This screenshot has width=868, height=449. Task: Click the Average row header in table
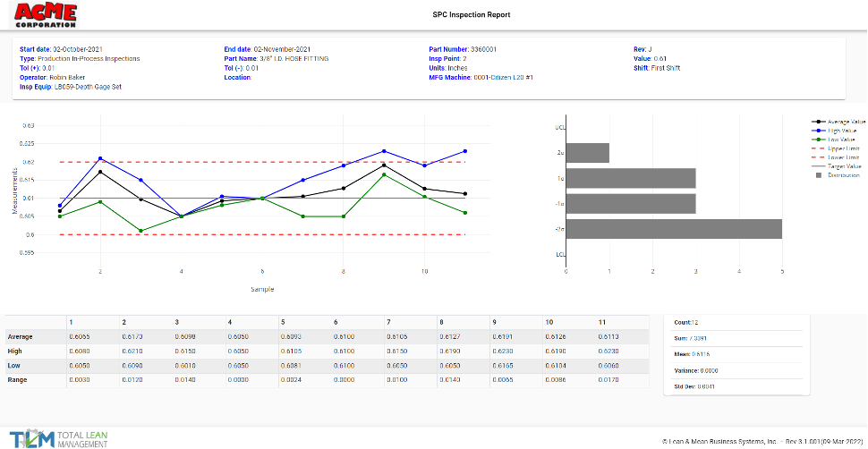(21, 336)
